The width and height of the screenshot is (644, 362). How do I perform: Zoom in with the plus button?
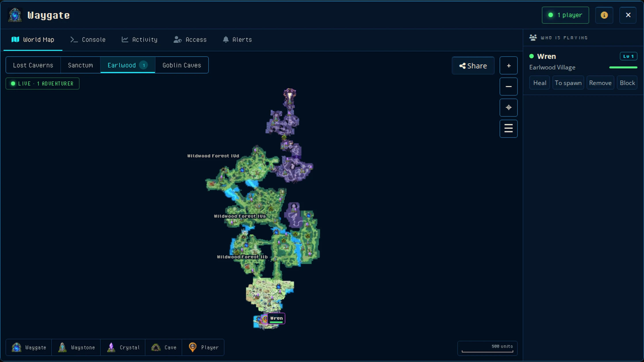508,66
